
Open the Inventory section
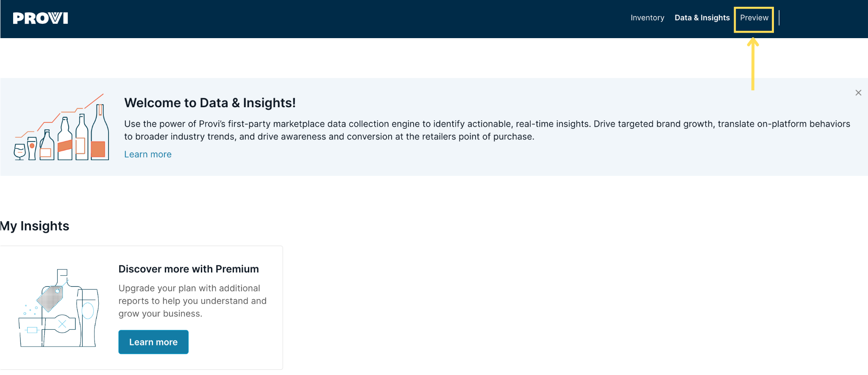click(647, 18)
